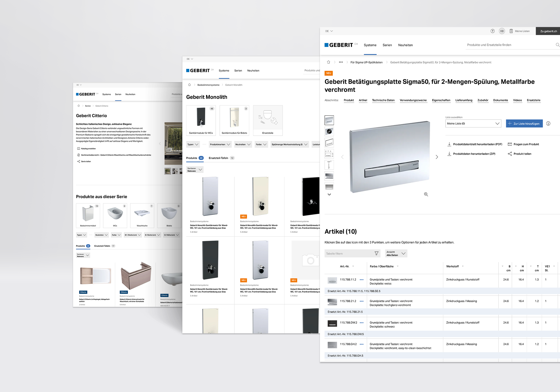Open Farbe filter in Monolith window
Viewport: 560px width, 392px height.
tap(261, 144)
